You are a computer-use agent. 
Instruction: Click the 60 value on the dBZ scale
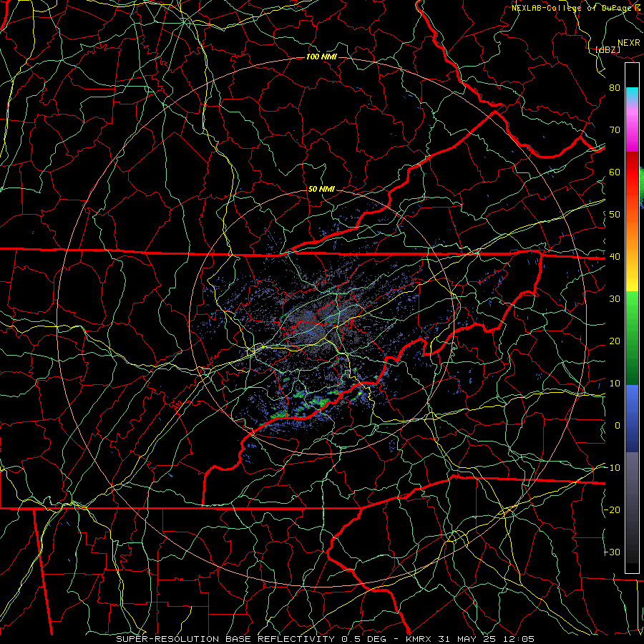[615, 172]
